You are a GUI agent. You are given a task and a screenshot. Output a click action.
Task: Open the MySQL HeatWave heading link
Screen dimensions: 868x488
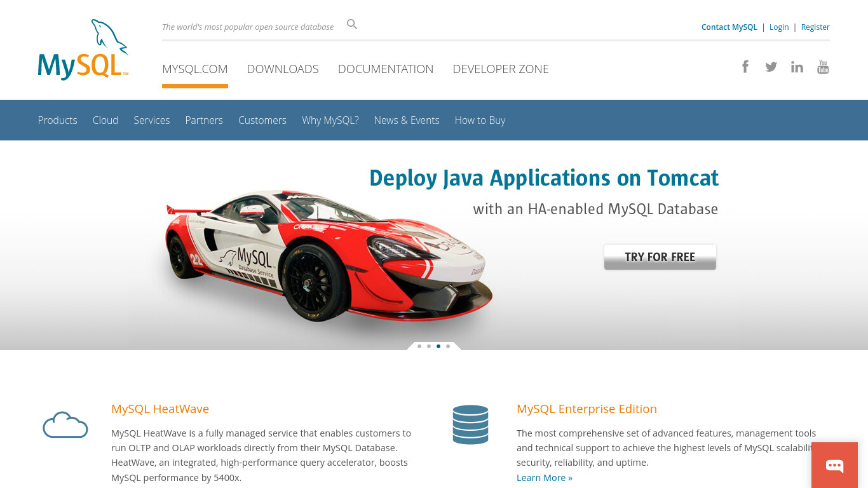[160, 409]
